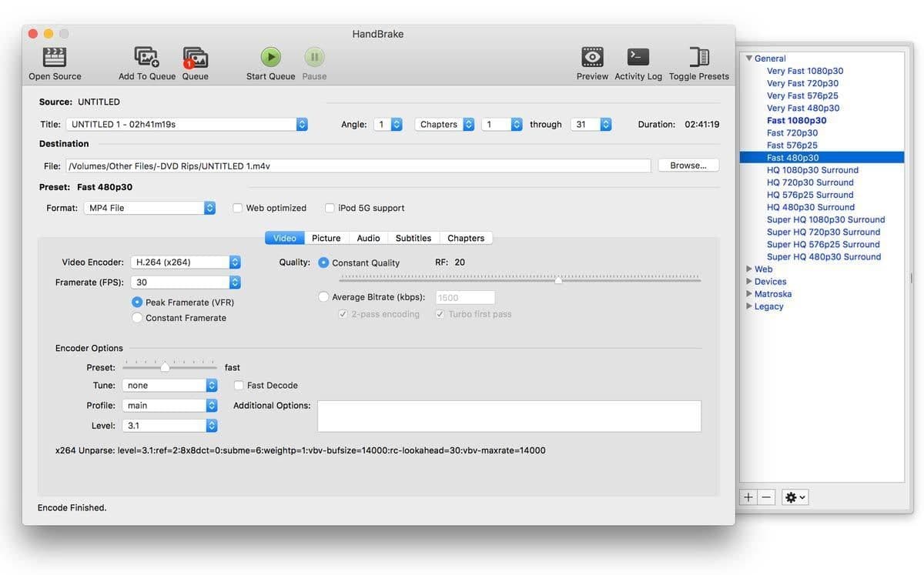The image size is (924, 575).
Task: Expand the Matroska presets group
Action: (x=749, y=293)
